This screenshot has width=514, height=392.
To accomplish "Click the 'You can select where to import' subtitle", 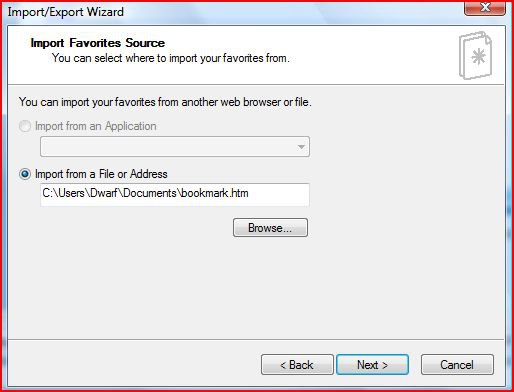I will point(171,58).
